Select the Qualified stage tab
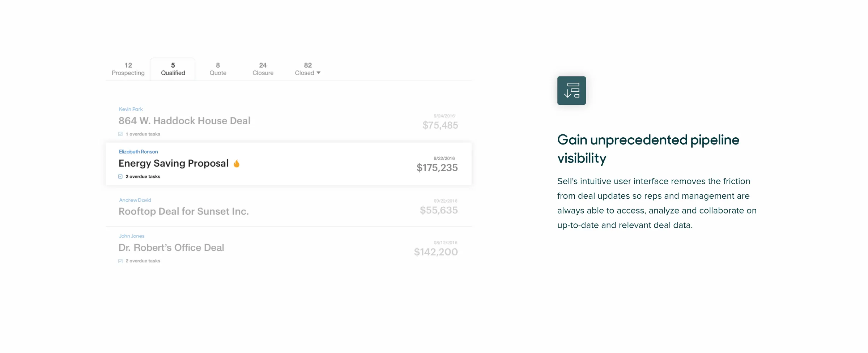Screen dimensions: 868x353 click(173, 69)
